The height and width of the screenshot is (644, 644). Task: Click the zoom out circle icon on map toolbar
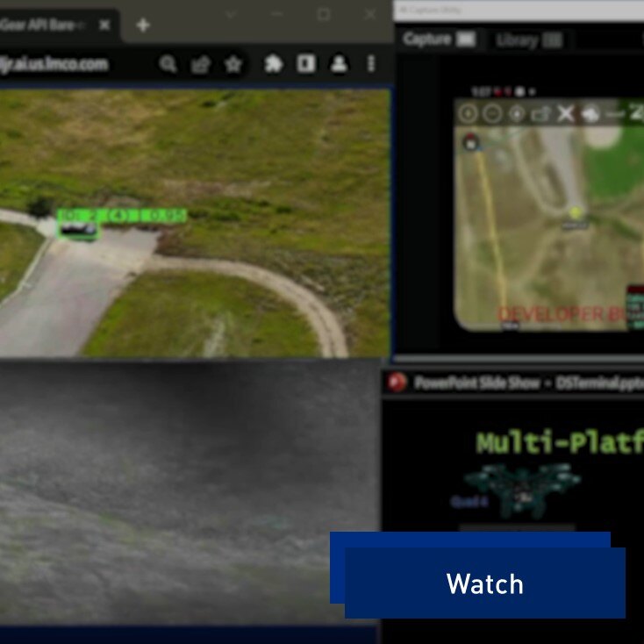[x=492, y=113]
